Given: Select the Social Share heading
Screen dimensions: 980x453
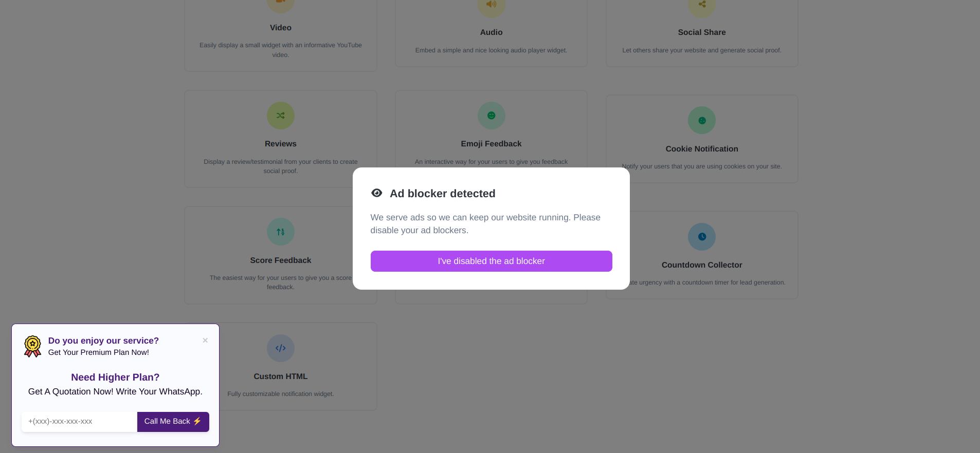Looking at the screenshot, I should click(x=701, y=32).
